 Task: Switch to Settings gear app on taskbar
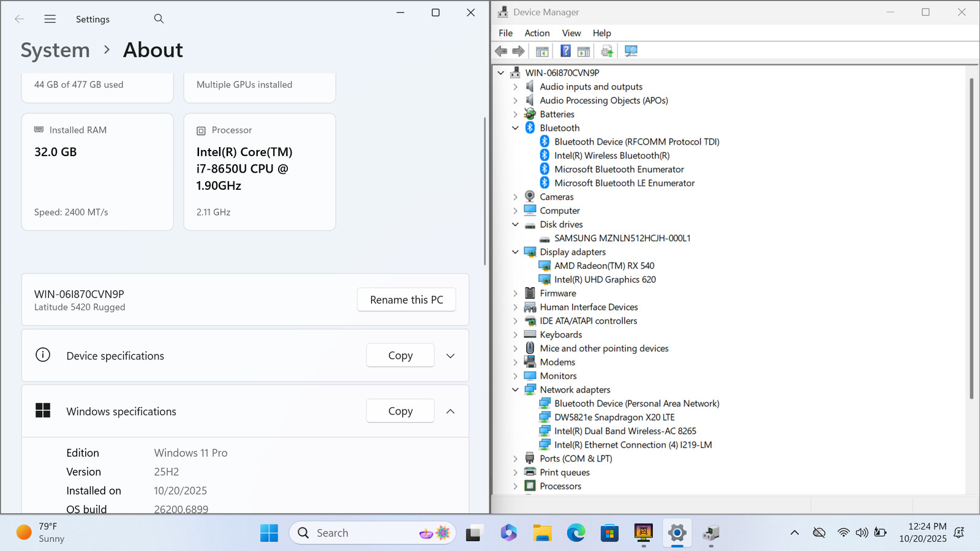pos(677,533)
